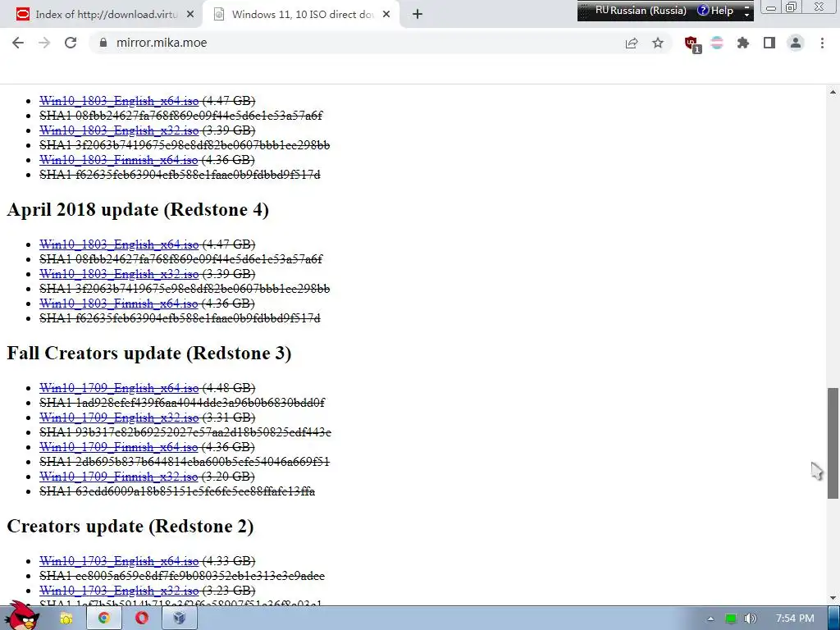Download Win10_1709_Finnish_x32.iso

coord(118,477)
